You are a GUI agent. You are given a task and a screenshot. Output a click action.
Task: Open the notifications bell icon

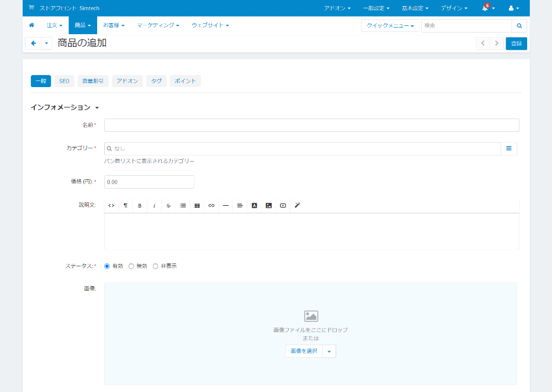point(485,8)
